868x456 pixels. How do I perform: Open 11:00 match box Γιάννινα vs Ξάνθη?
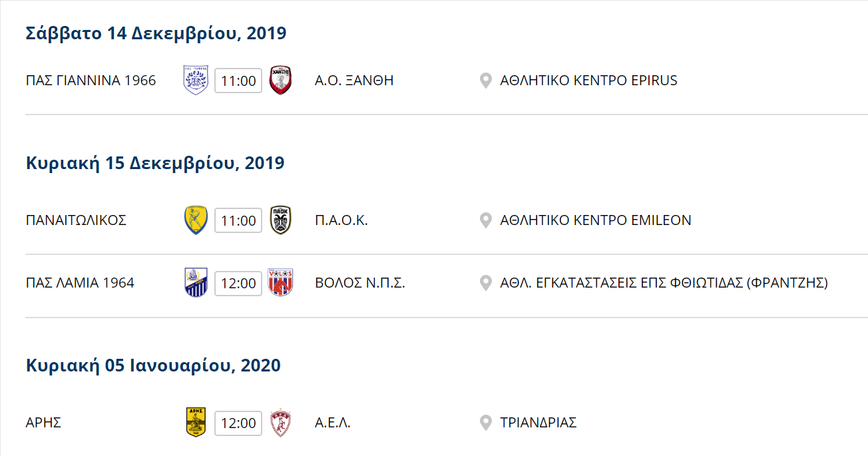click(x=238, y=81)
